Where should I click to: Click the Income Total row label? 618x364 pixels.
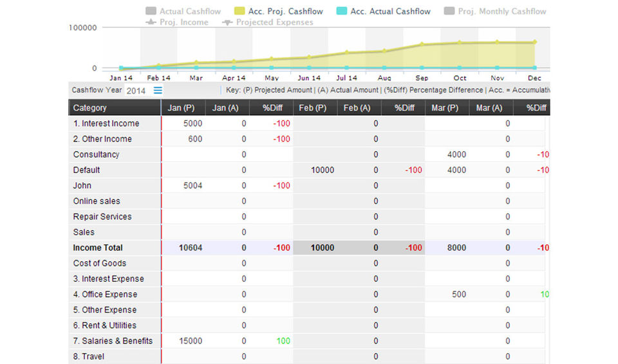98,248
